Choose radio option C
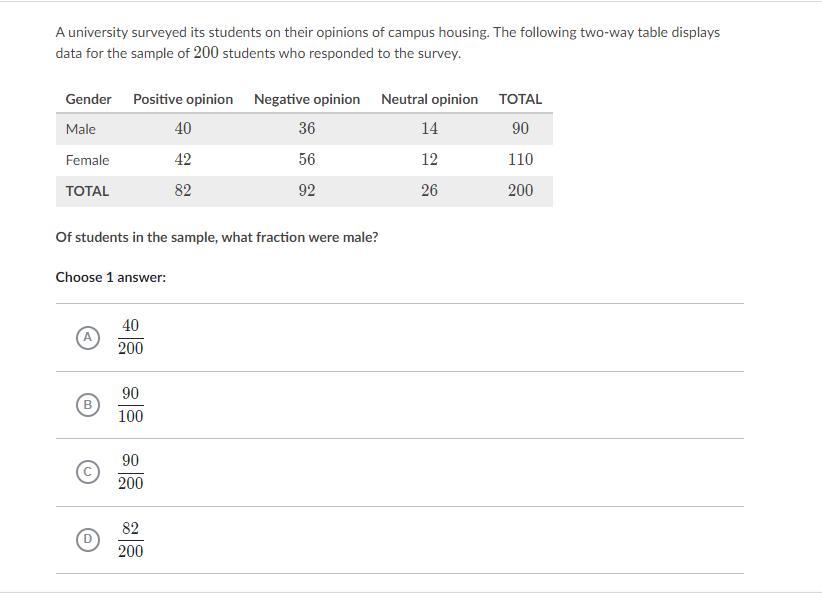The image size is (822, 600). tap(88, 472)
